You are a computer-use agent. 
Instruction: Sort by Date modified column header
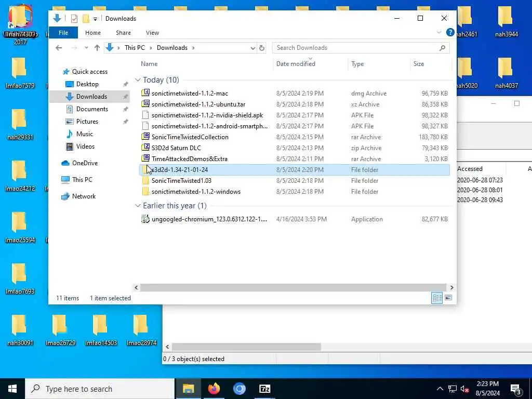[296, 64]
